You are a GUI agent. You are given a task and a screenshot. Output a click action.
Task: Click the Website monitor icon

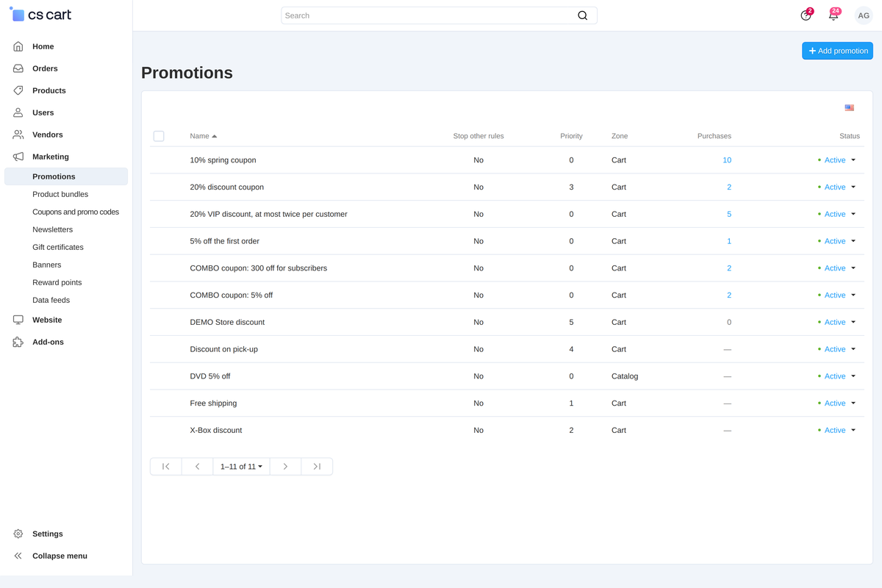click(18, 320)
